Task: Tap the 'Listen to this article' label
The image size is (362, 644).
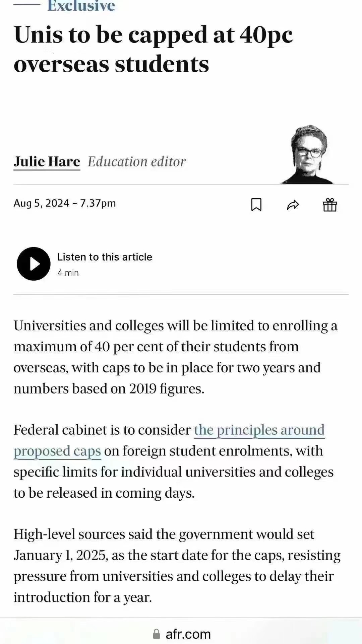Action: (x=105, y=257)
